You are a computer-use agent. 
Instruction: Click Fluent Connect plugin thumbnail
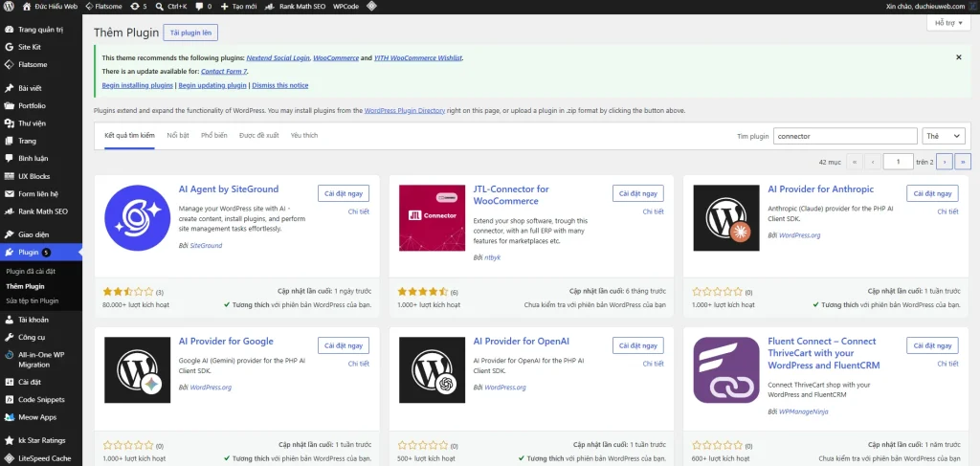(x=727, y=370)
